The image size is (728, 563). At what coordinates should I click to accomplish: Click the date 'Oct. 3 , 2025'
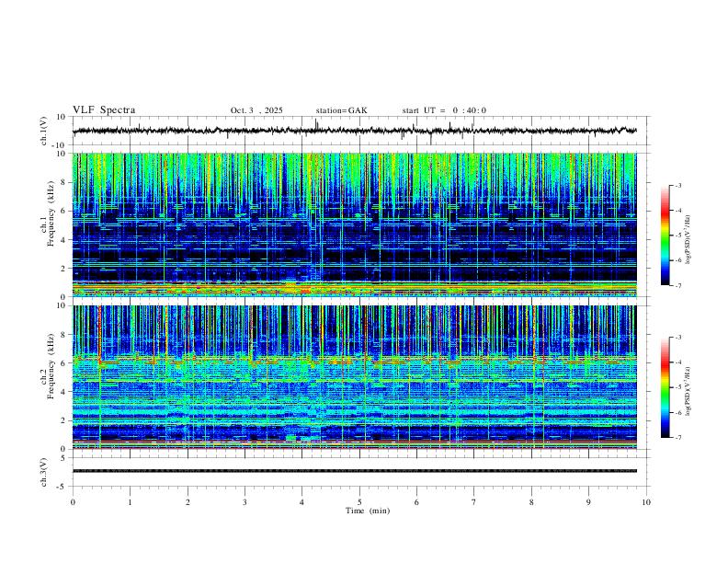pos(256,110)
